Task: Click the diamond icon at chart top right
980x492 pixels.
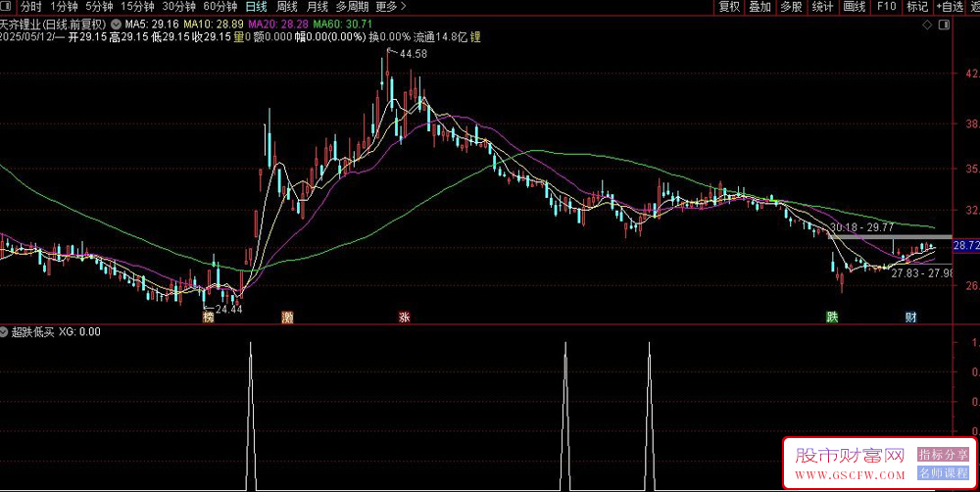Action: click(x=927, y=25)
